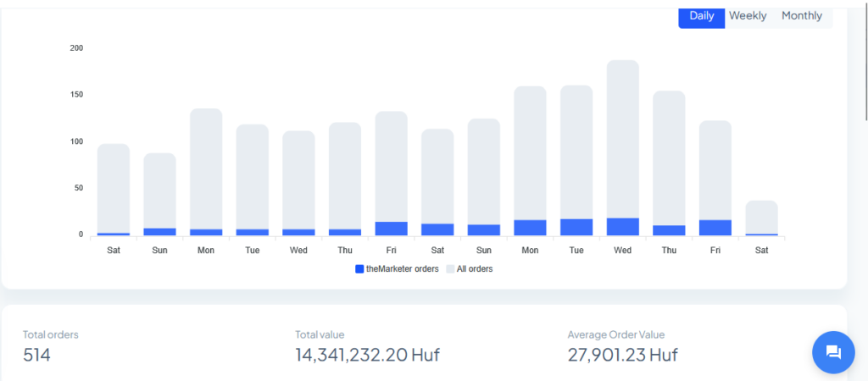Viewport: 868px width, 381px height.
Task: Click gray All orders legend swatch
Action: [450, 269]
